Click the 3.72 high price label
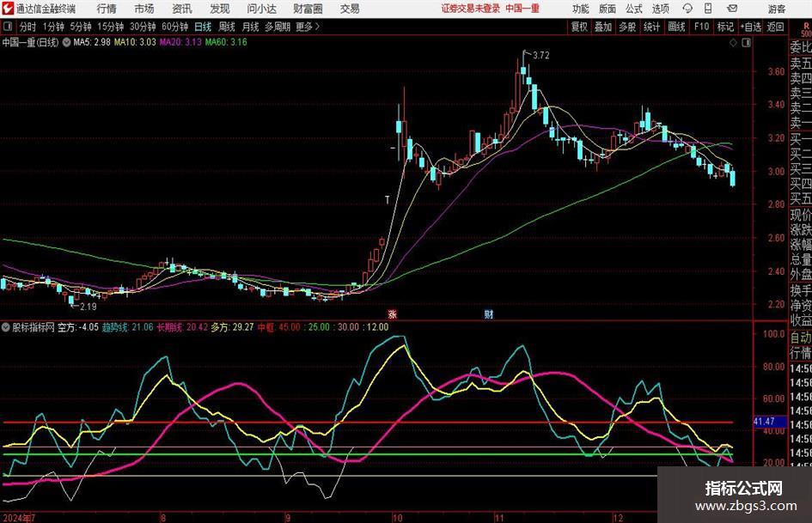 pyautogui.click(x=541, y=55)
